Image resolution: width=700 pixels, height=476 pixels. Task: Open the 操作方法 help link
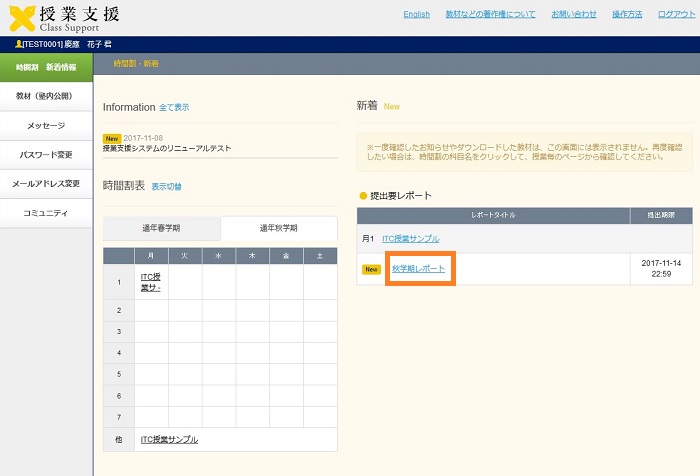[x=627, y=15]
